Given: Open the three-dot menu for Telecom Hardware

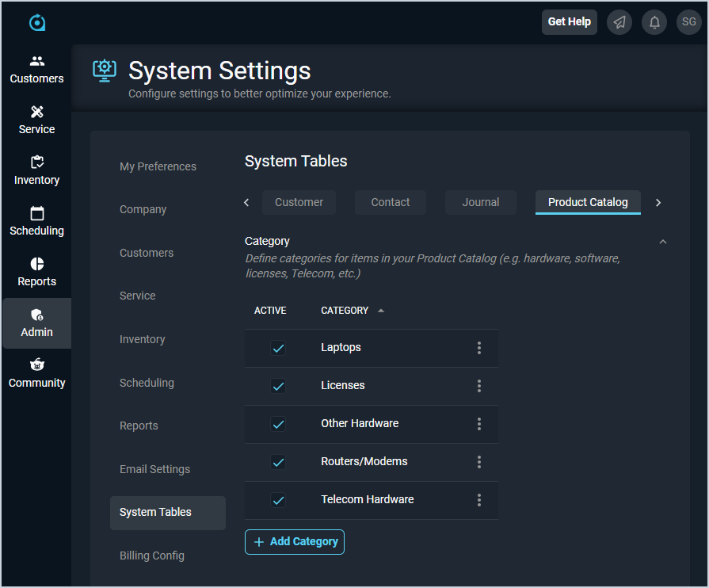Looking at the screenshot, I should coord(479,500).
